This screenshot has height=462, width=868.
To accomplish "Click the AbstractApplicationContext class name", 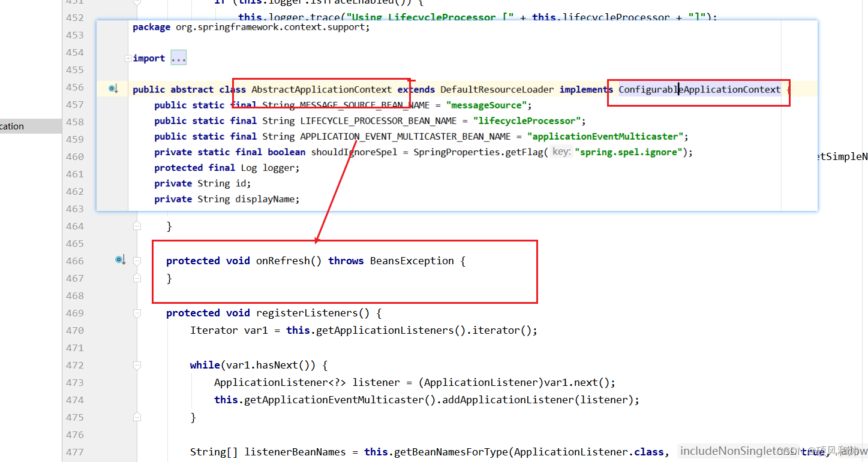I will [x=322, y=89].
